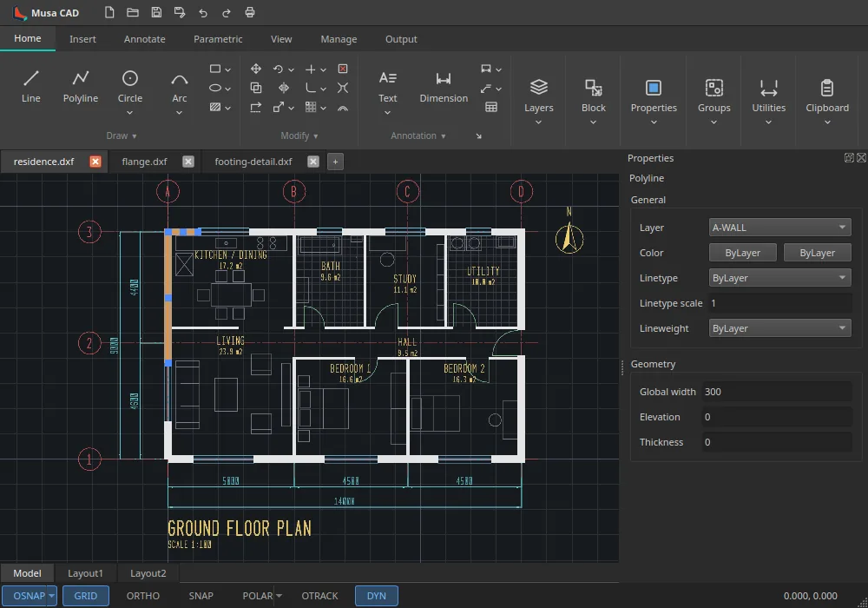Viewport: 868px width, 608px height.
Task: Activate the Rotate tool
Action: [278, 69]
